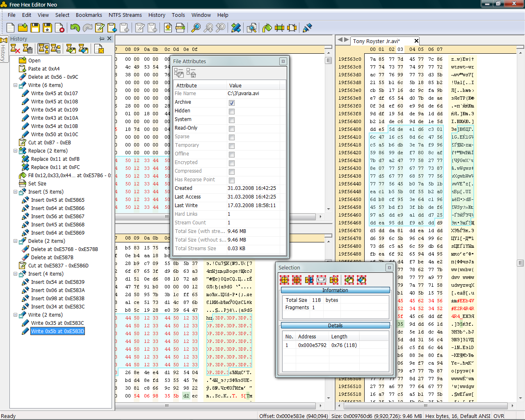The width and height of the screenshot is (525, 420).
Task: Click the Redo grey arrow icon
Action: (87, 27)
